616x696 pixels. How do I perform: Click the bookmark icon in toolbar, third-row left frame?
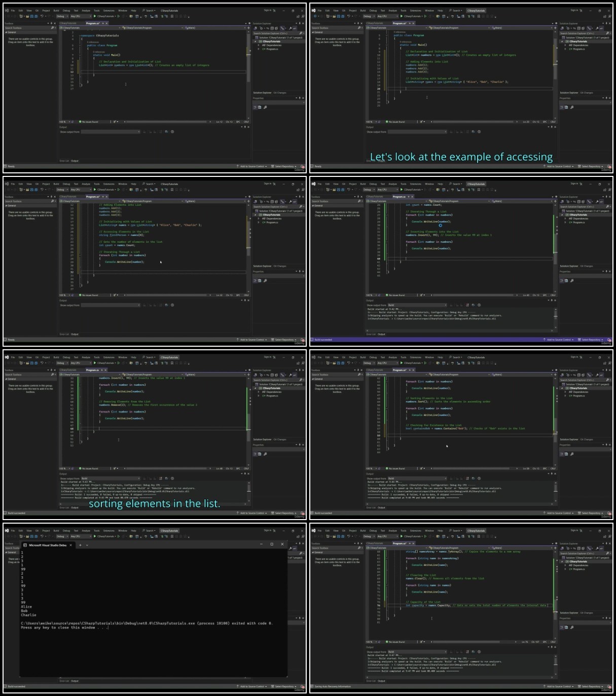pyautogui.click(x=171, y=363)
